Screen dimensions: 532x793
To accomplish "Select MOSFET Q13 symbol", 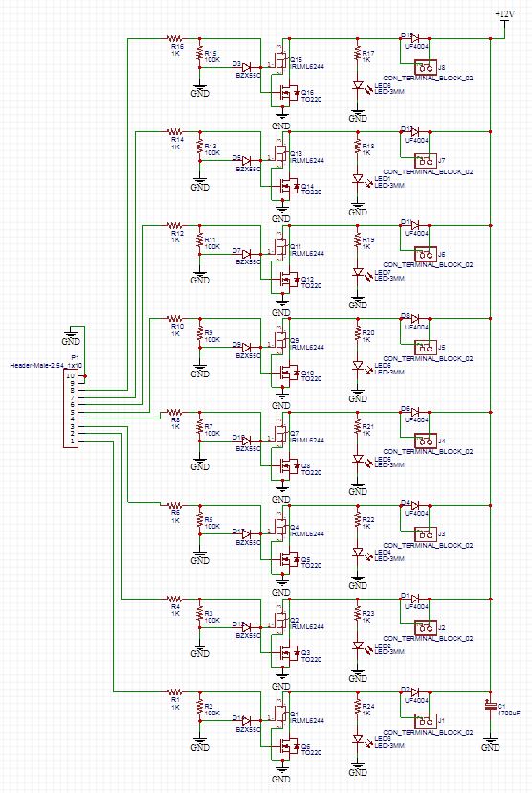I will [x=278, y=154].
